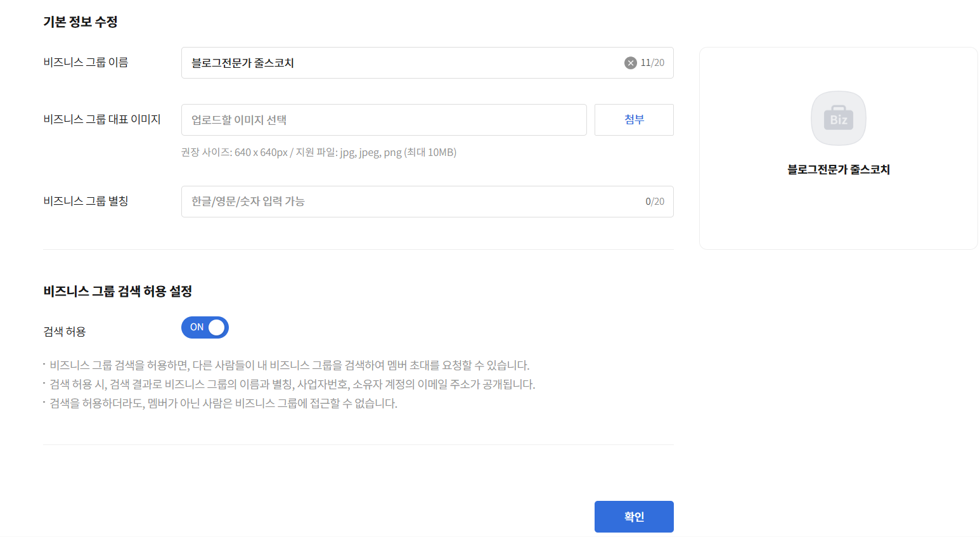
Task: Click preview name 블로그전문가 줄스코치 under Biz icon
Action: coord(839,169)
